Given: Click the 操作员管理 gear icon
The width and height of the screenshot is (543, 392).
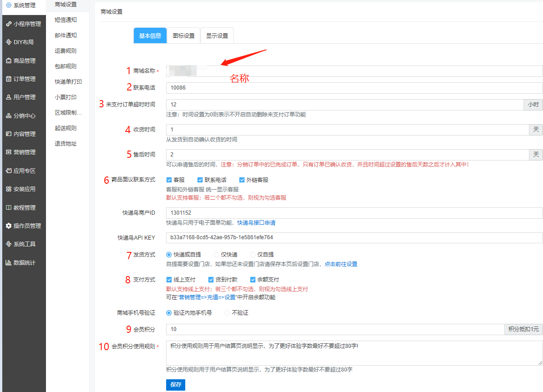Looking at the screenshot, I should pyautogui.click(x=9, y=226).
